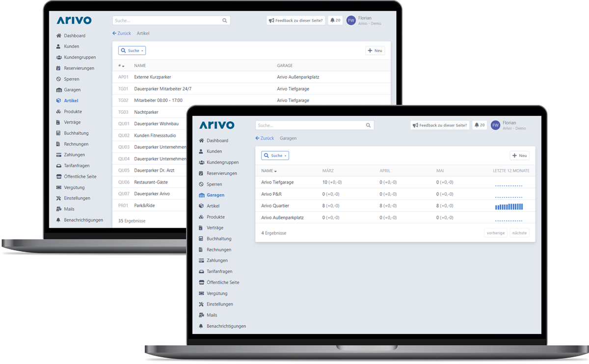
Task: Click the Sperren ban icon in front window
Action: 201,184
